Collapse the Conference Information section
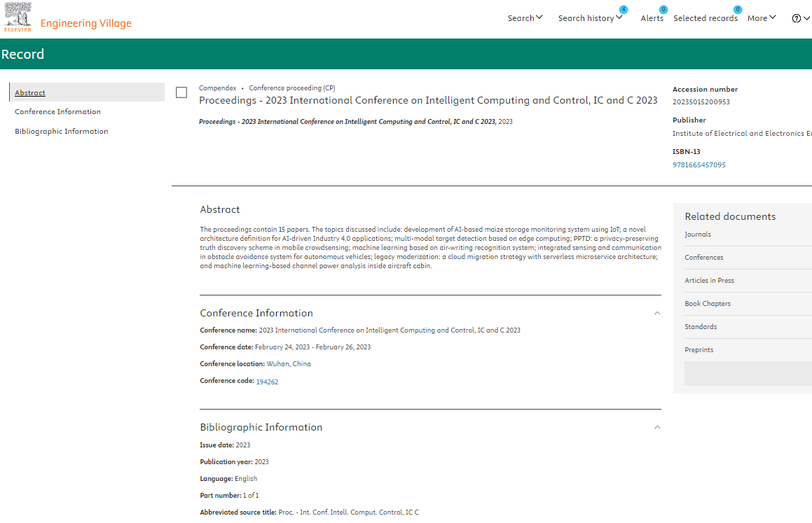The width and height of the screenshot is (812, 523). pyautogui.click(x=657, y=313)
